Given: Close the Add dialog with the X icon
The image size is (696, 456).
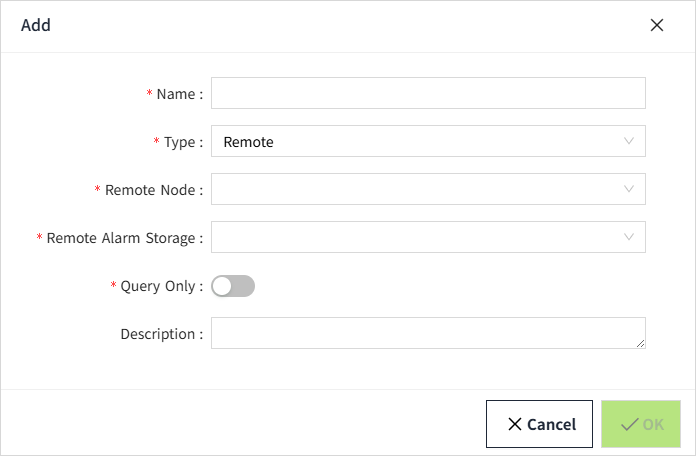Looking at the screenshot, I should click(x=657, y=26).
